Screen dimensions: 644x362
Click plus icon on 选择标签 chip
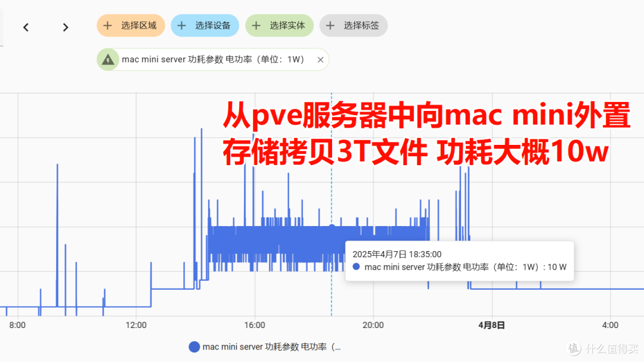(x=330, y=26)
